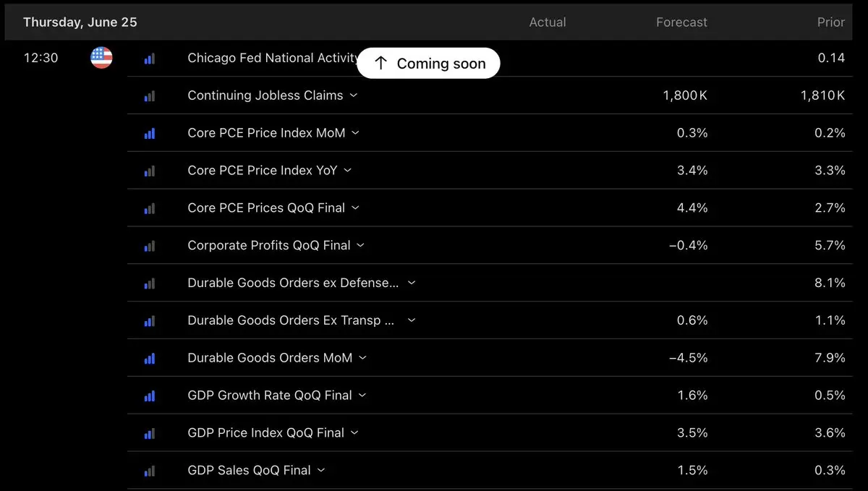
Task: Open the Corporate Profits QoQ Final event
Action: point(269,245)
